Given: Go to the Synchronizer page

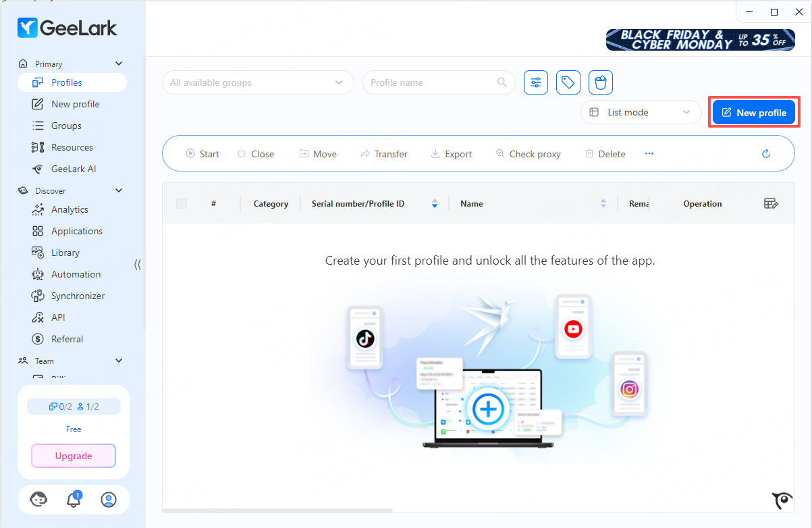Looking at the screenshot, I should pyautogui.click(x=78, y=296).
